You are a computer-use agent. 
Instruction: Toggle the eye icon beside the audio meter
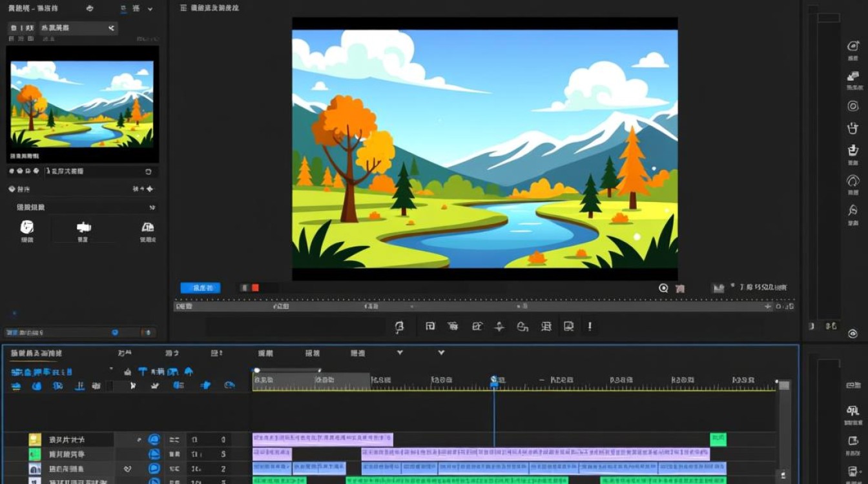click(x=853, y=333)
